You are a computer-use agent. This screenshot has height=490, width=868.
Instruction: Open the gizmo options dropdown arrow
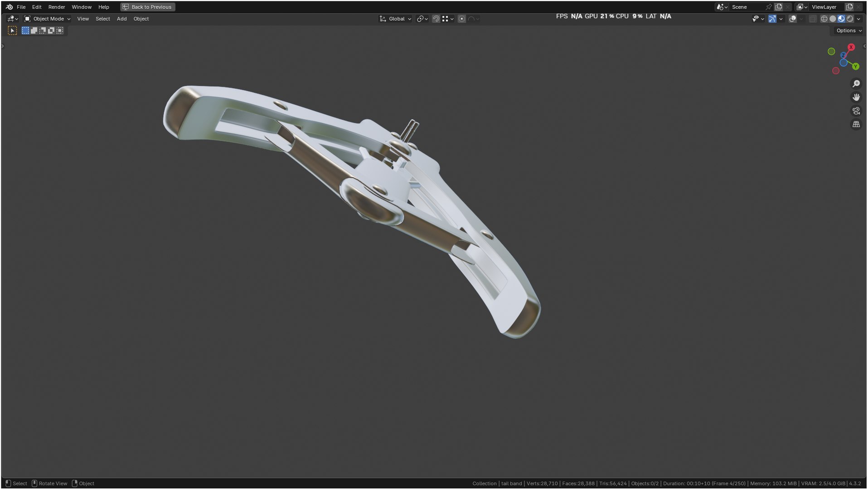click(x=781, y=19)
